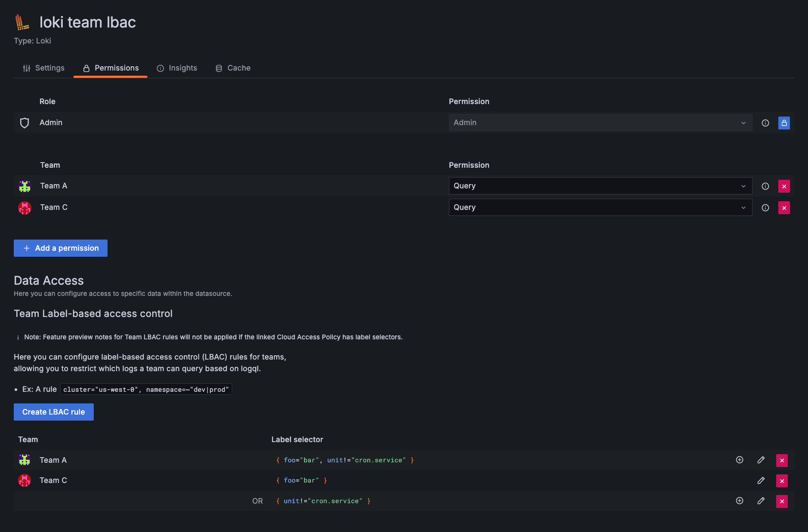The image size is (808, 532).
Task: Switch to the Insights tab
Action: coord(177,68)
